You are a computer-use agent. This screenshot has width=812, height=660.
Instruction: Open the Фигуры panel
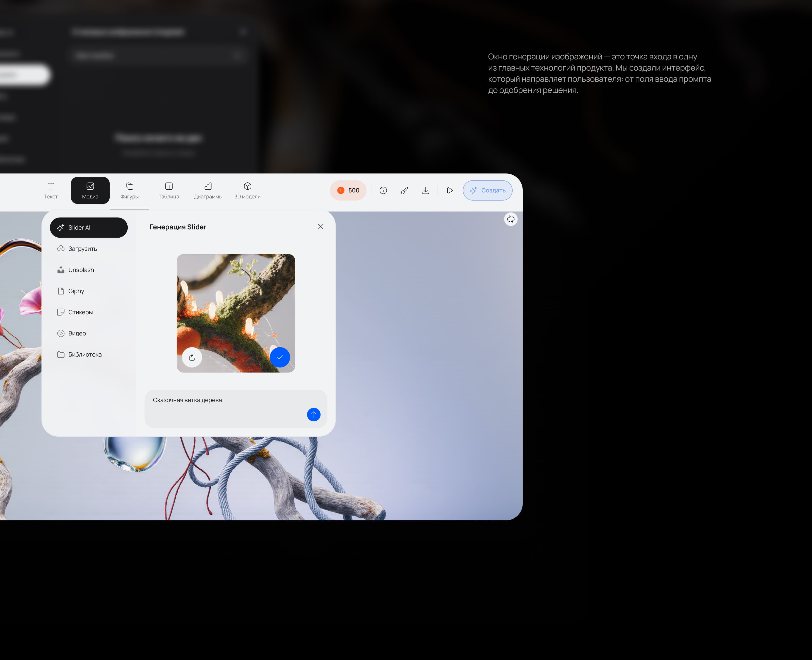[x=130, y=190]
